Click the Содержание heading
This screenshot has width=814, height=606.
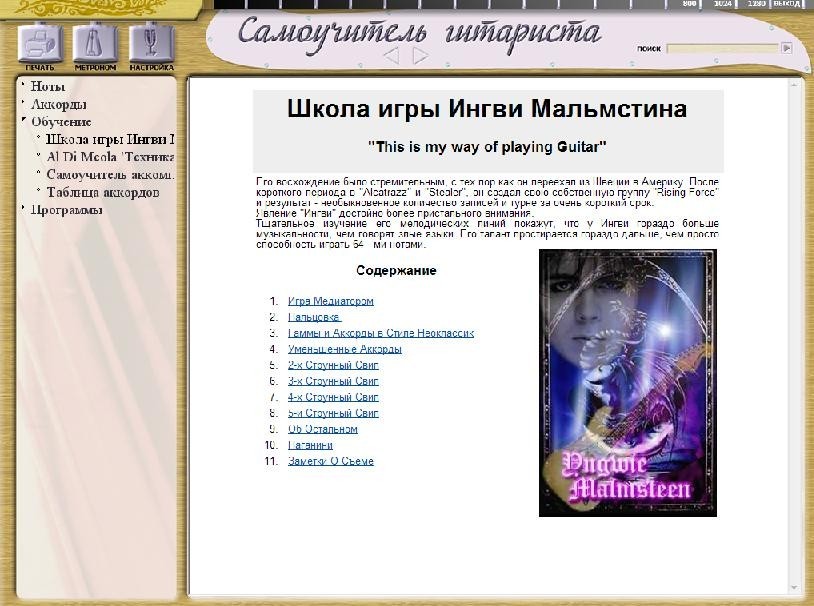tap(396, 271)
